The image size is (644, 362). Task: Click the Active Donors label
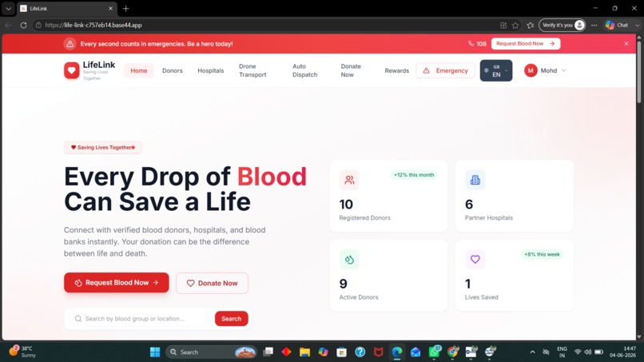[x=359, y=297]
